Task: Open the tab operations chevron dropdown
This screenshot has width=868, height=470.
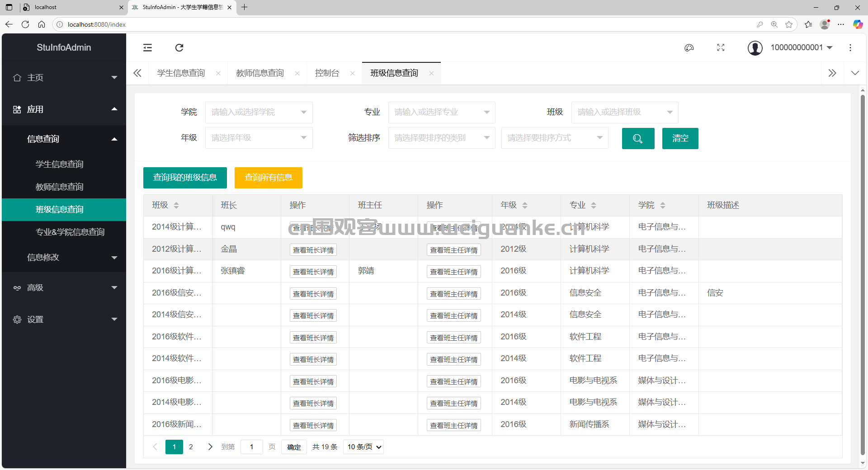Action: click(855, 73)
